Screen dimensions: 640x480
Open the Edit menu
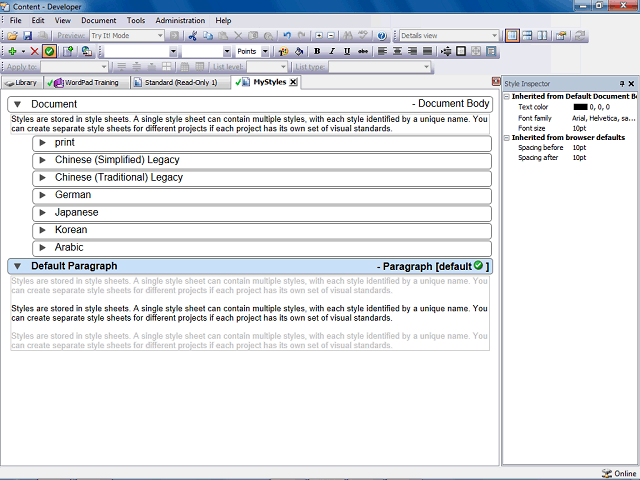(x=38, y=20)
